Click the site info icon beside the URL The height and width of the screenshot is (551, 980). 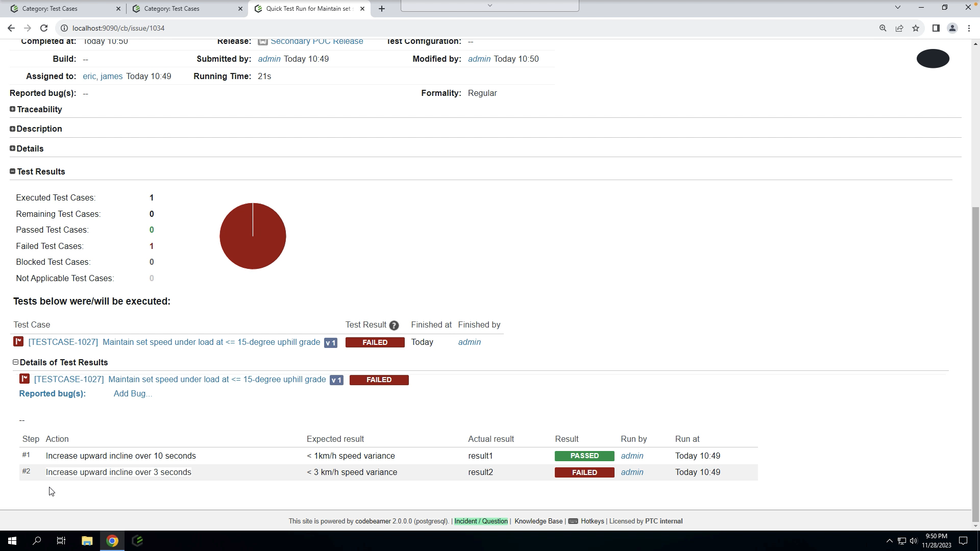pos(64,28)
